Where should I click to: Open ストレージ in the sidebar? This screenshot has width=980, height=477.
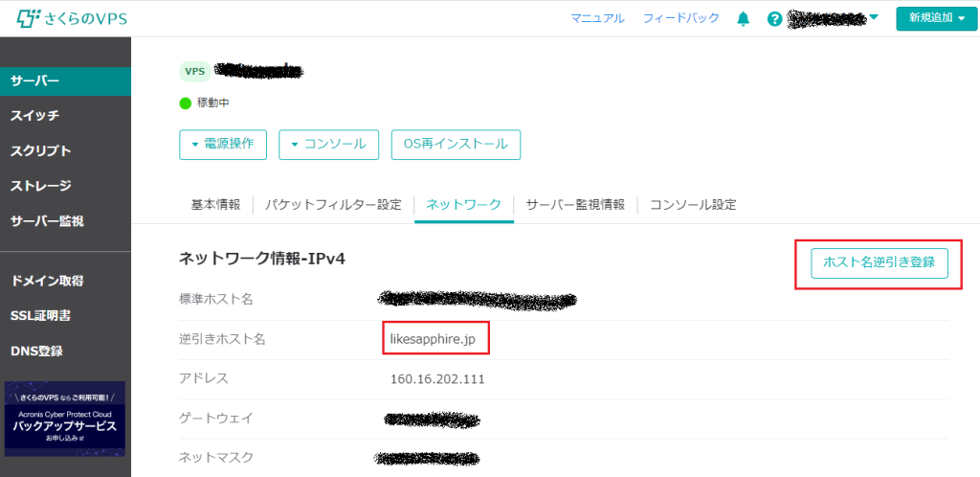coord(40,186)
